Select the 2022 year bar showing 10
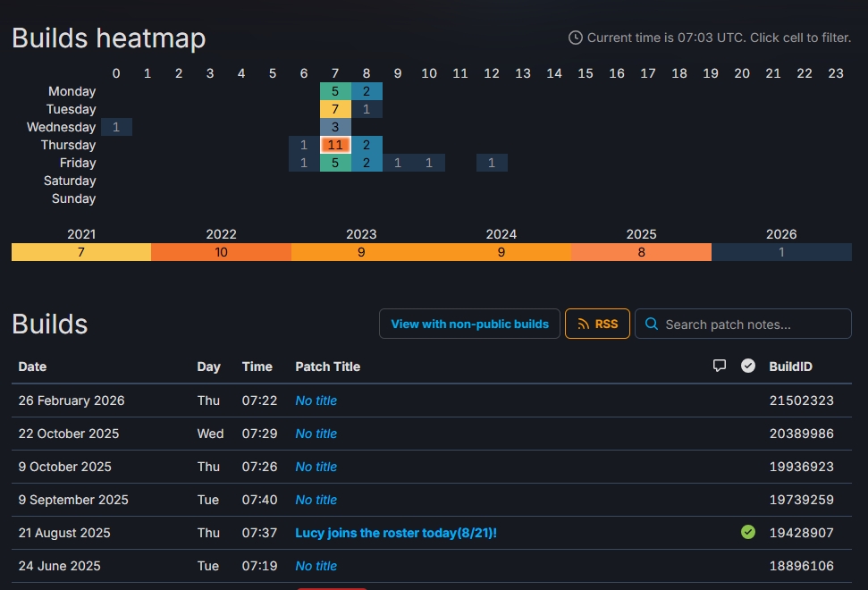The width and height of the screenshot is (868, 590). coord(222,252)
